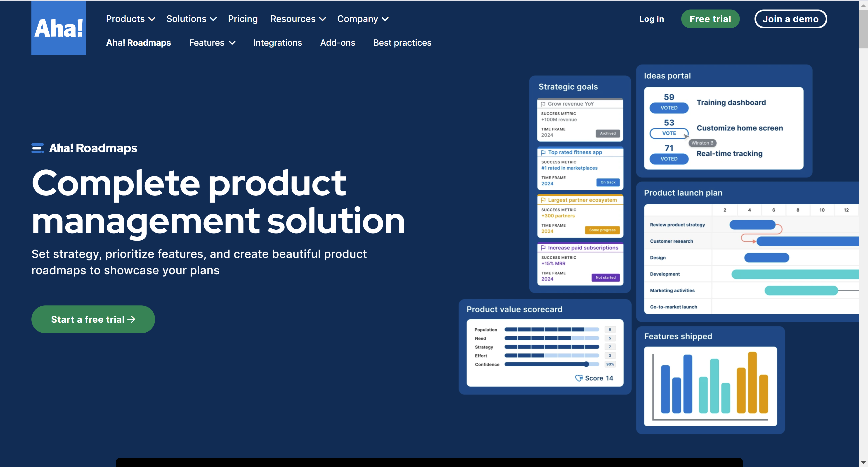Click the Log in link
The image size is (868, 467).
pyautogui.click(x=651, y=19)
